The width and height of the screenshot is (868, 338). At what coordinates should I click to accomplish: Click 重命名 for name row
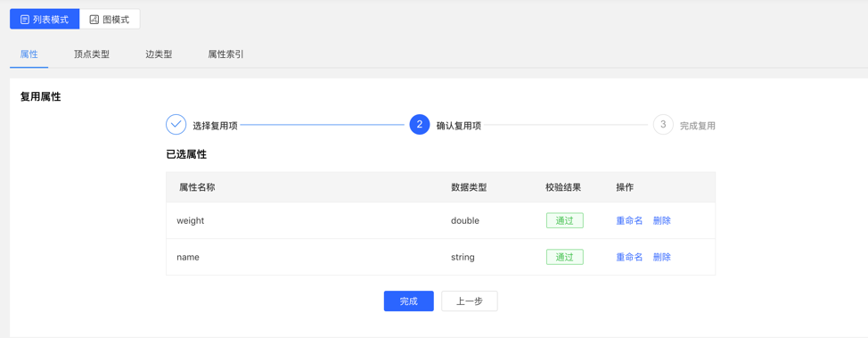pyautogui.click(x=629, y=257)
